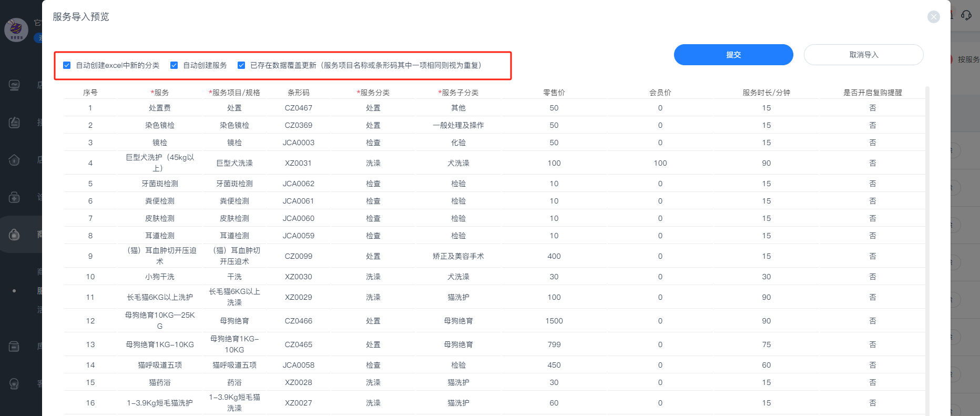Image resolution: width=980 pixels, height=416 pixels.
Task: Open the archive box icon in sidebar
Action: (x=14, y=347)
